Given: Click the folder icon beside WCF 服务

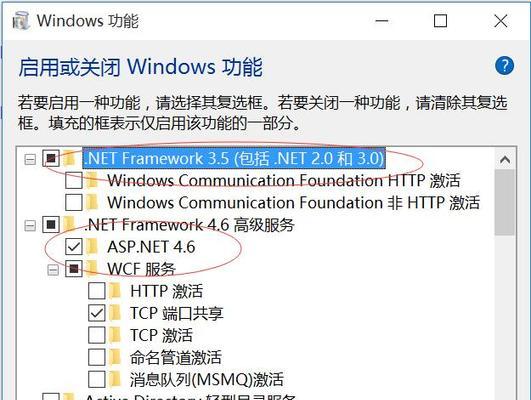Looking at the screenshot, I should click(x=92, y=269).
